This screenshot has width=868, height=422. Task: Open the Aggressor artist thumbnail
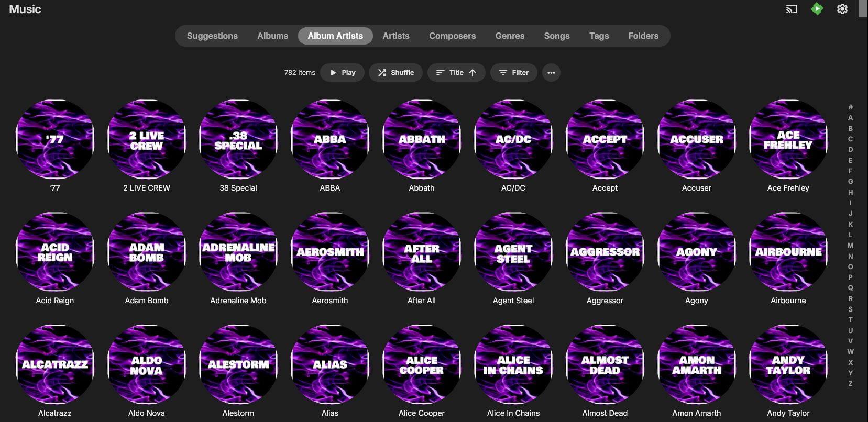pyautogui.click(x=605, y=252)
